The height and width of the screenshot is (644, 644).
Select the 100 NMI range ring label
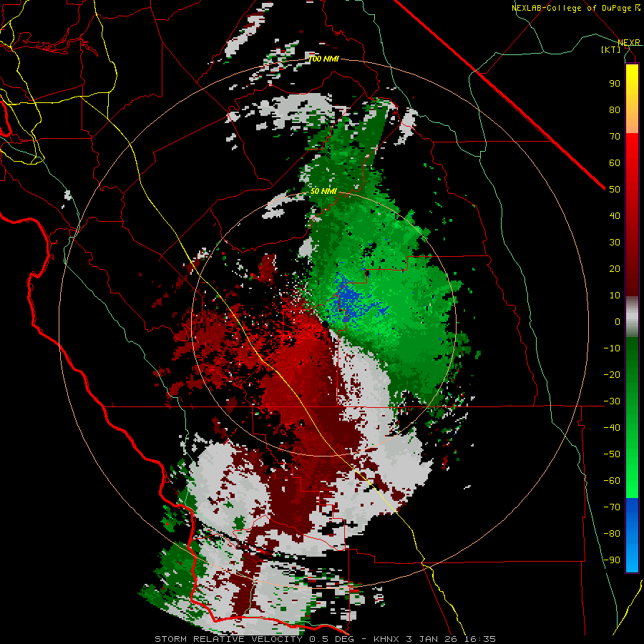pyautogui.click(x=323, y=59)
